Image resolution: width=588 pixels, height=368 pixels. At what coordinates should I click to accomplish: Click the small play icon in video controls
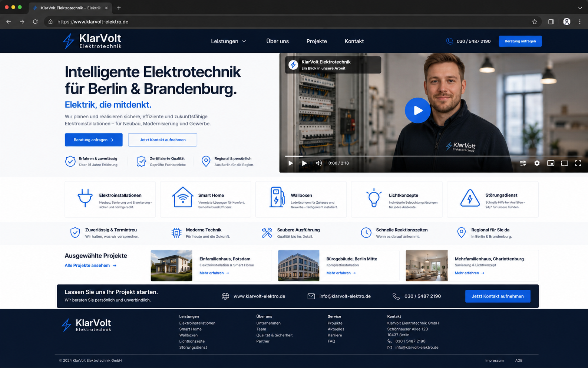coord(291,163)
